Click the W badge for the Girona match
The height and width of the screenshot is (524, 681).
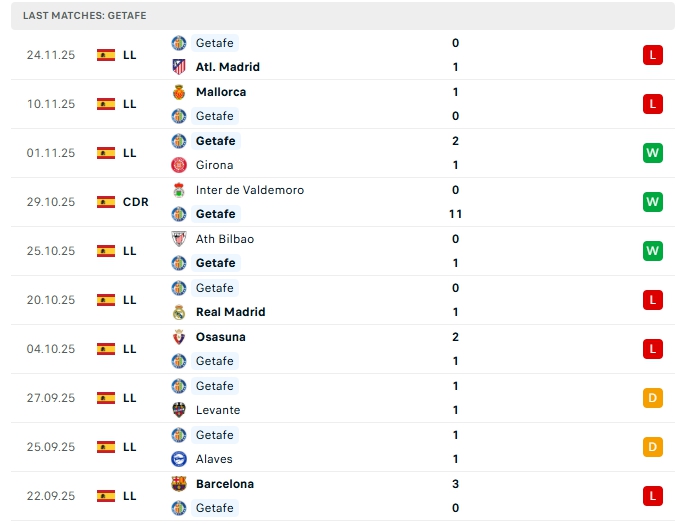pyautogui.click(x=653, y=153)
